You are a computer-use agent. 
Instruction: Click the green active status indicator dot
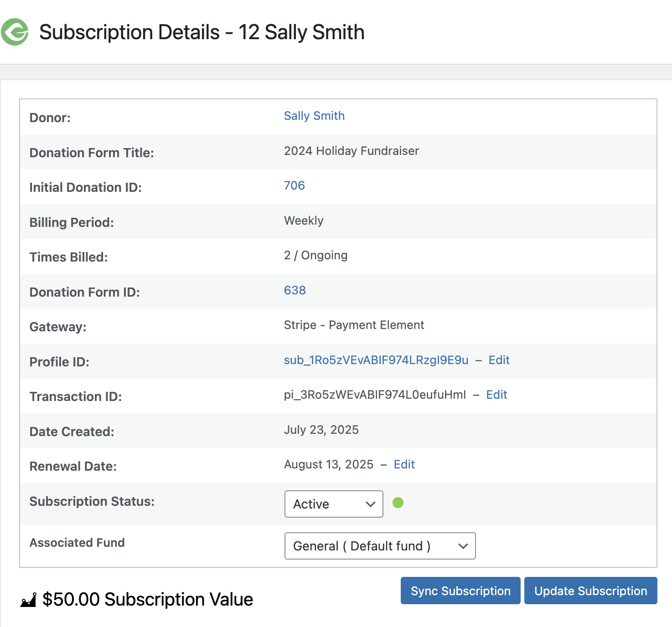point(398,503)
